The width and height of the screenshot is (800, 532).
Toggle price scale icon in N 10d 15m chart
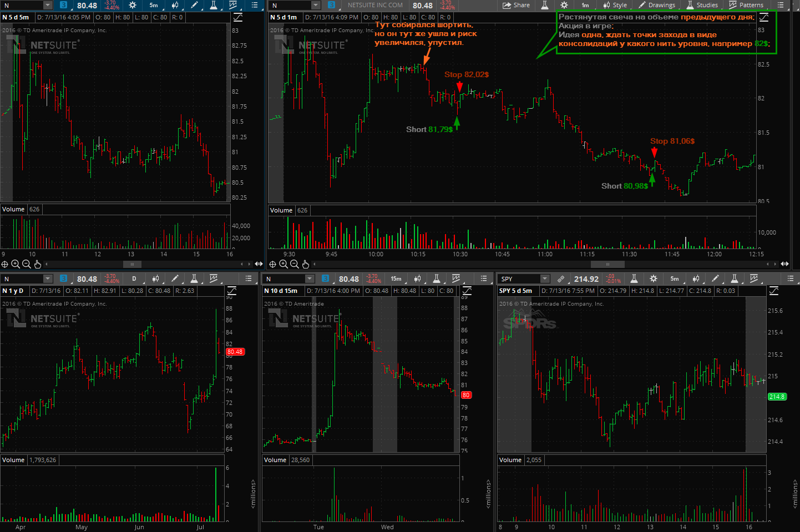pos(467,291)
